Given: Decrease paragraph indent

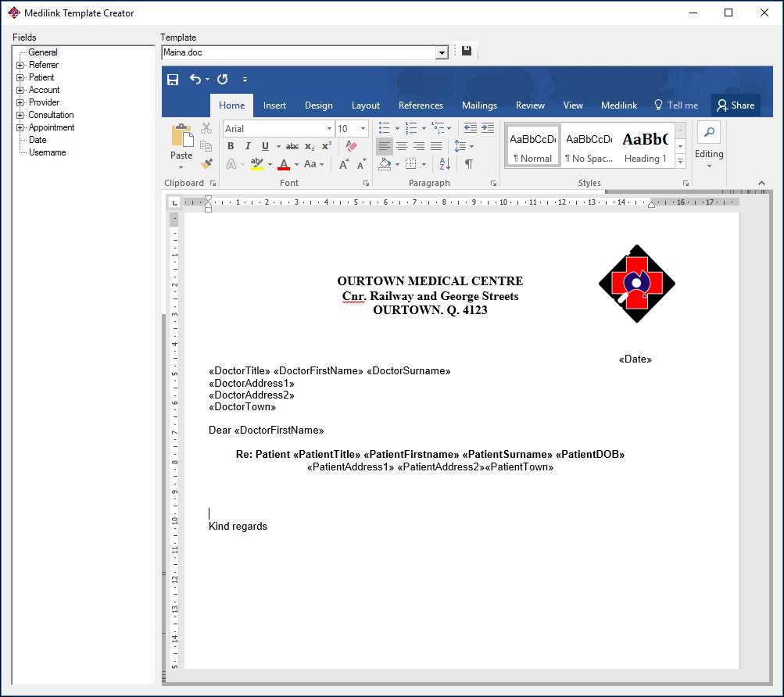Looking at the screenshot, I should coord(471,128).
